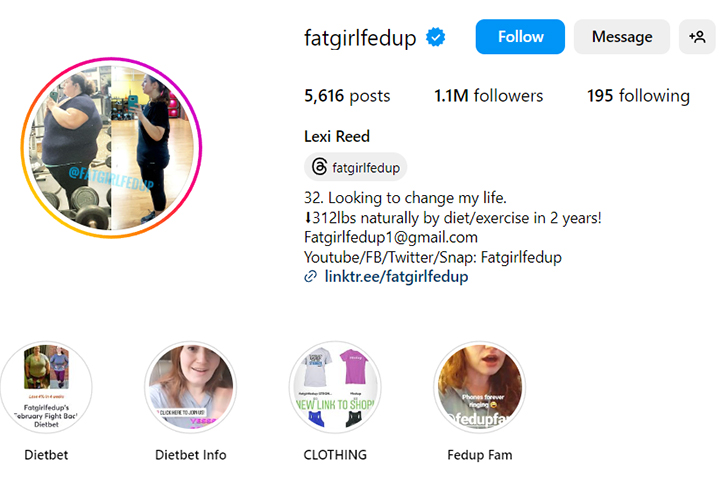728x491 pixels.
Task: Open the Dietbet highlight circle
Action: (46, 387)
